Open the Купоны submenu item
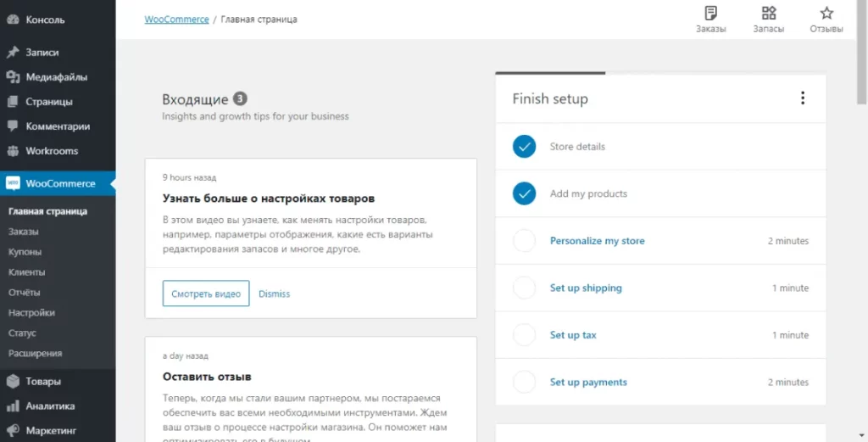The image size is (868, 442). 25,252
